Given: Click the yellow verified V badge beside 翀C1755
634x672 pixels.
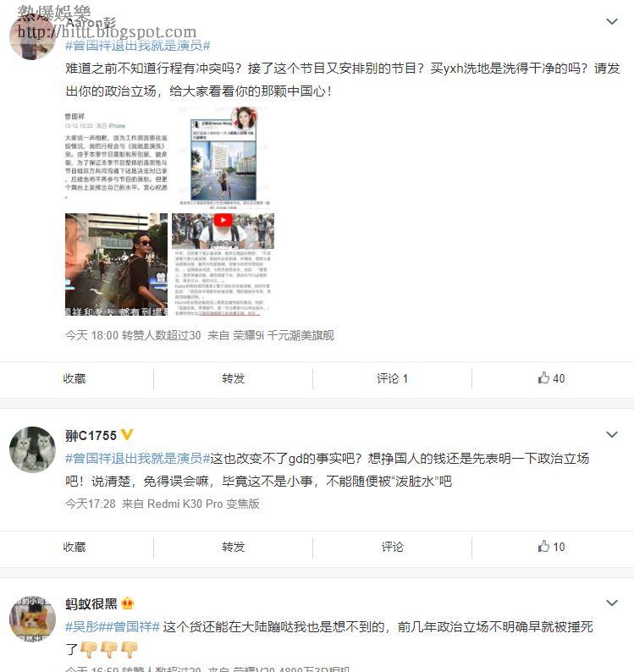Looking at the screenshot, I should 127,435.
